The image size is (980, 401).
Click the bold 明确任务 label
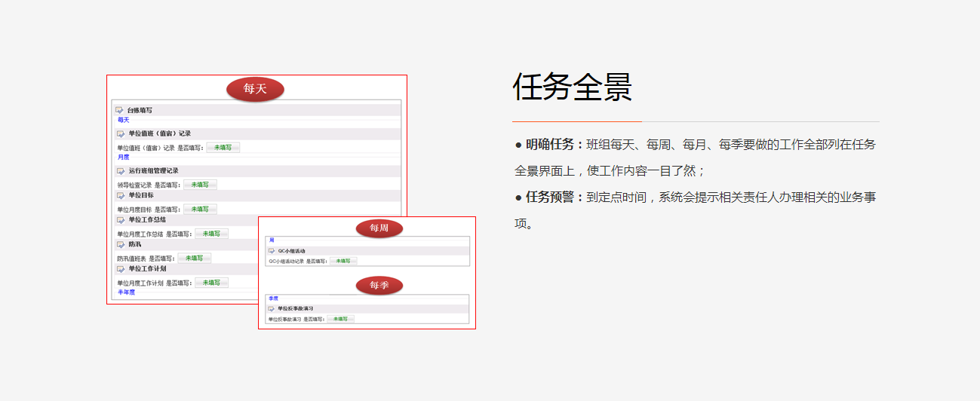[551, 145]
